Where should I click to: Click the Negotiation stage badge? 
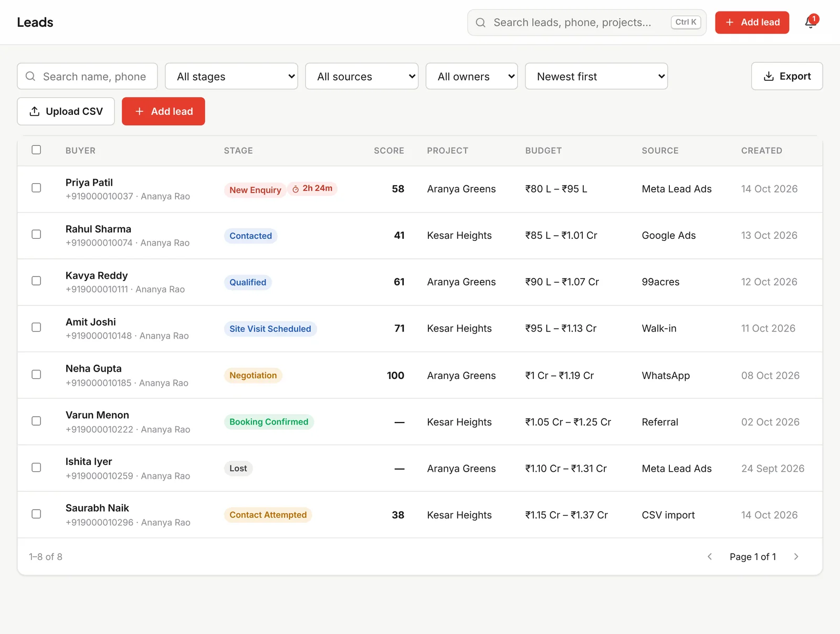point(253,376)
